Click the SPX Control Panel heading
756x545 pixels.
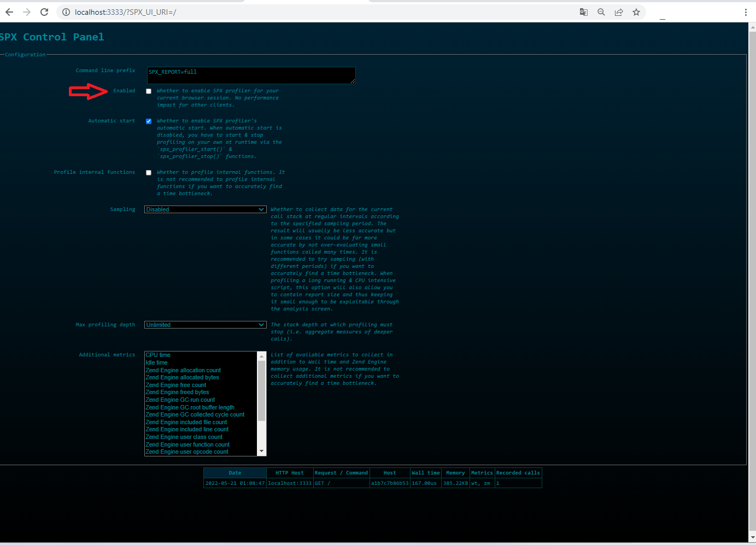(52, 37)
